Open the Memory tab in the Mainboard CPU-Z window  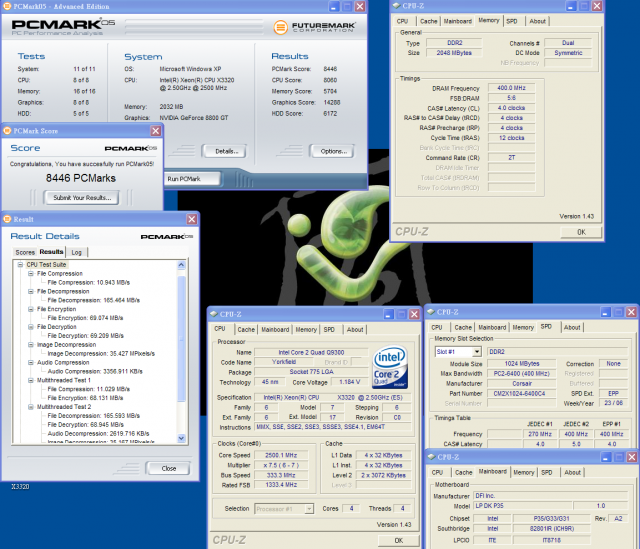click(524, 472)
